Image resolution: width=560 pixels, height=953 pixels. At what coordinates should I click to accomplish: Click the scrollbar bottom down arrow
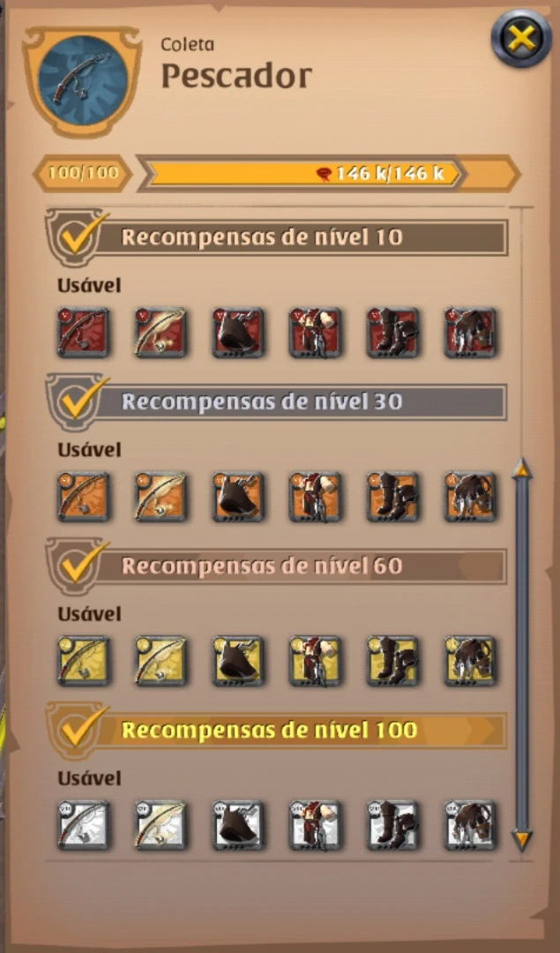pos(522,839)
